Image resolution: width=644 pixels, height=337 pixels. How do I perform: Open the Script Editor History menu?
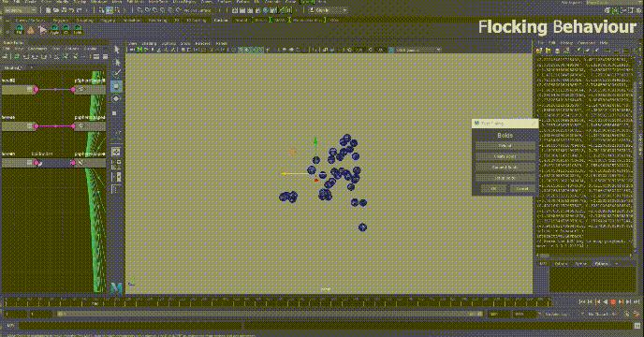(x=566, y=43)
